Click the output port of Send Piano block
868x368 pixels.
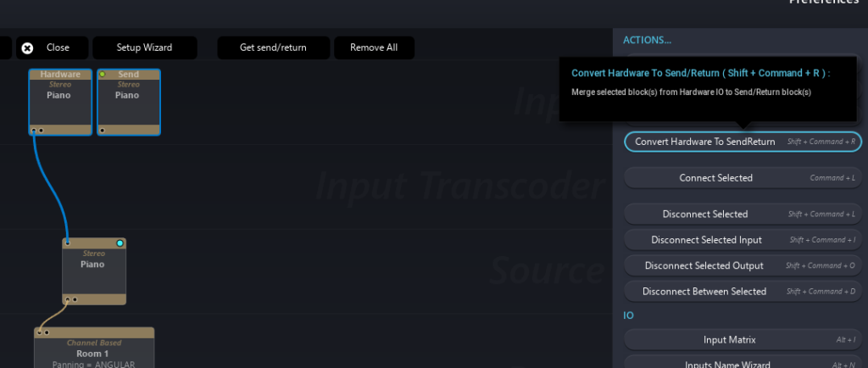tap(102, 131)
